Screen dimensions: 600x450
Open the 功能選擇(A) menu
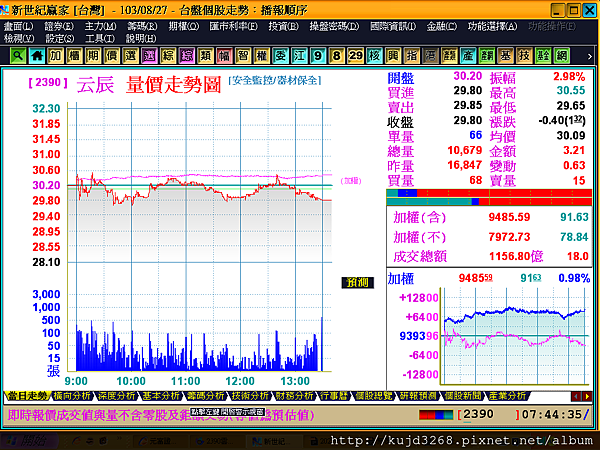point(492,26)
